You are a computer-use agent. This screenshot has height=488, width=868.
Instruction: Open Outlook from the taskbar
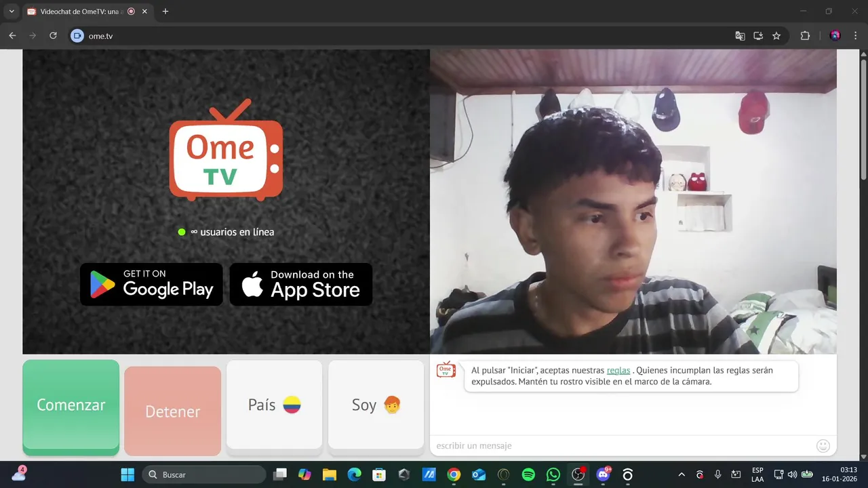coord(479,474)
